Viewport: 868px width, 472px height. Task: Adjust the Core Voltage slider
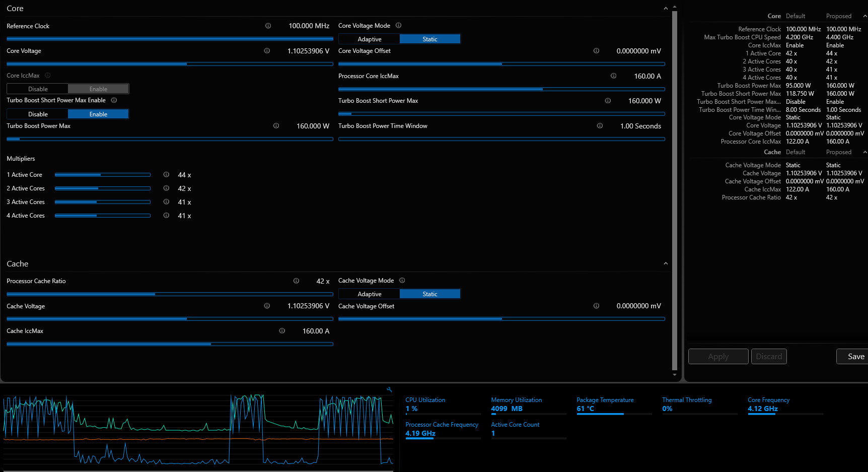[170, 64]
